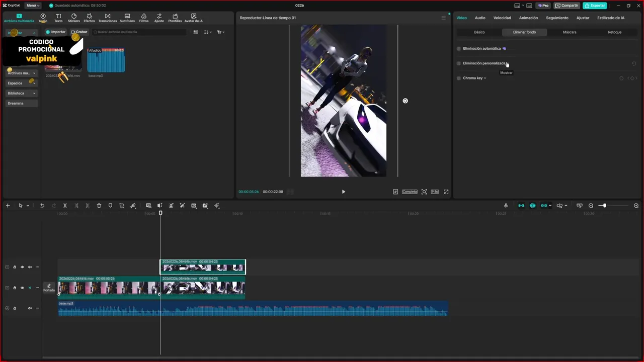The width and height of the screenshot is (644, 362).
Task: Click the zoom-out magnifier on timeline
Action: coord(591,206)
